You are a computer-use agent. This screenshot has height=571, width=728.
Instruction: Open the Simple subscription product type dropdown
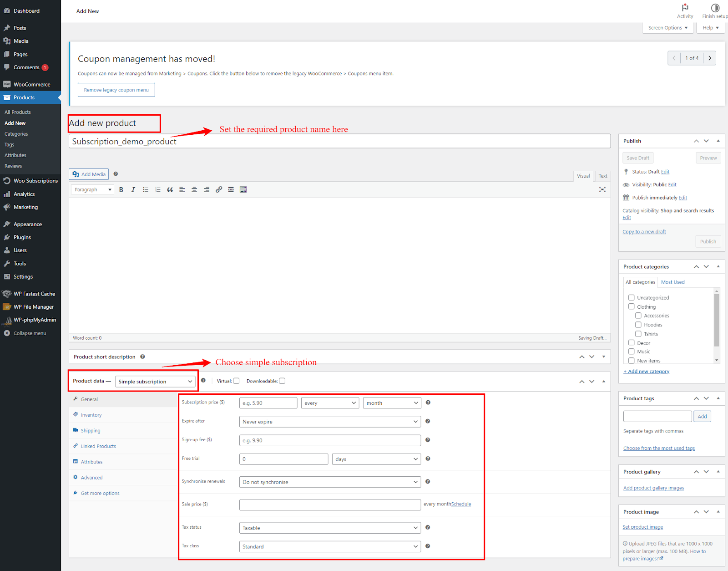tap(155, 382)
